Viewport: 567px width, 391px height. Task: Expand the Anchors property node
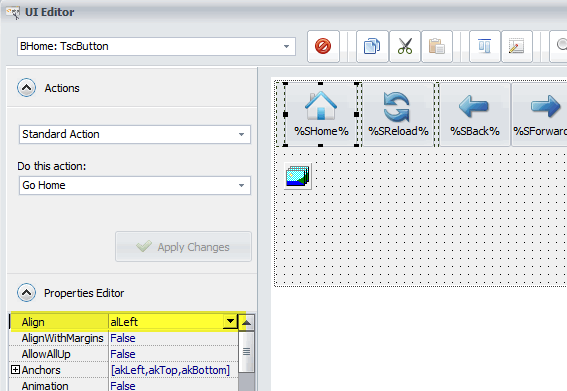point(15,370)
